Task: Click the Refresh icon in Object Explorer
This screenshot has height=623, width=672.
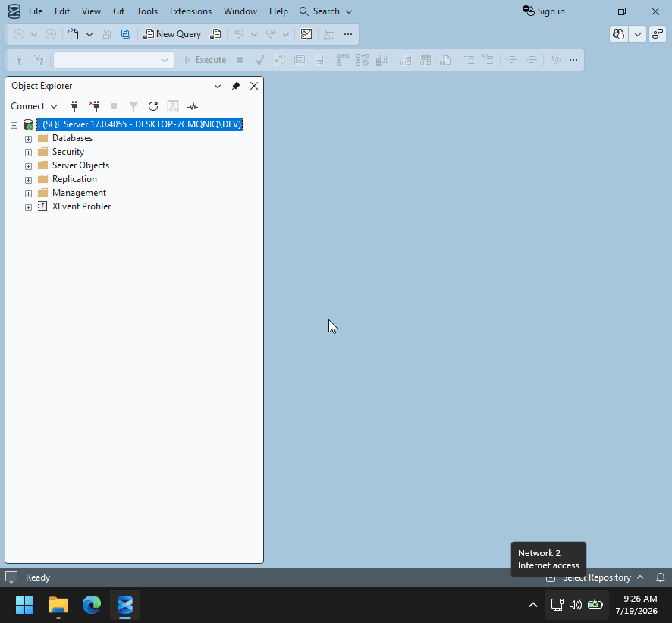Action: pyautogui.click(x=153, y=106)
